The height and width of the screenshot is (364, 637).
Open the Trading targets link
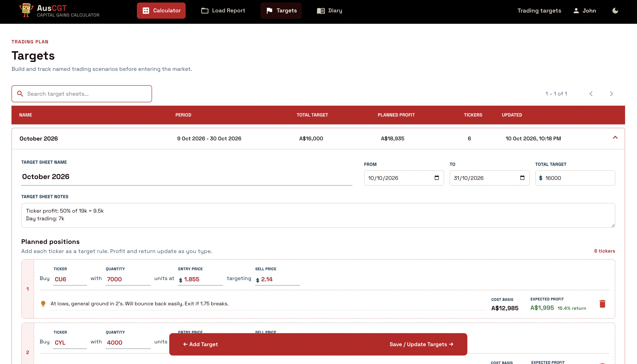tap(539, 10)
